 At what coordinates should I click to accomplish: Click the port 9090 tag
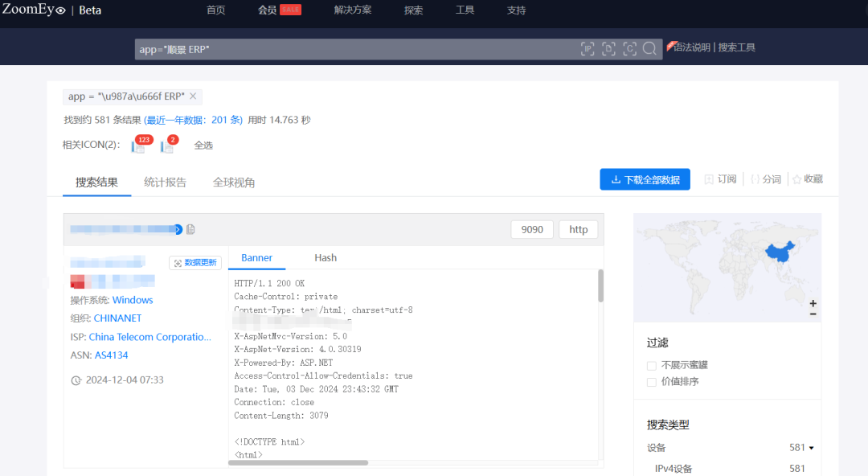[532, 229]
